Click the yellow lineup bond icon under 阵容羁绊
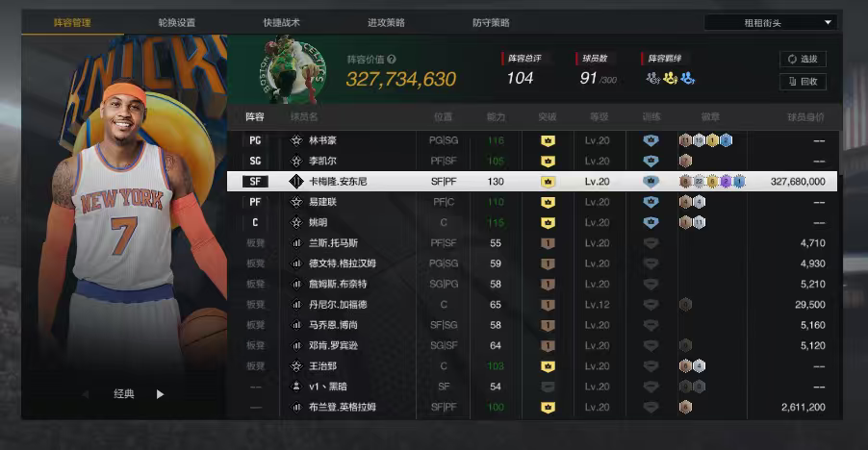The image size is (868, 450). pyautogui.click(x=671, y=79)
